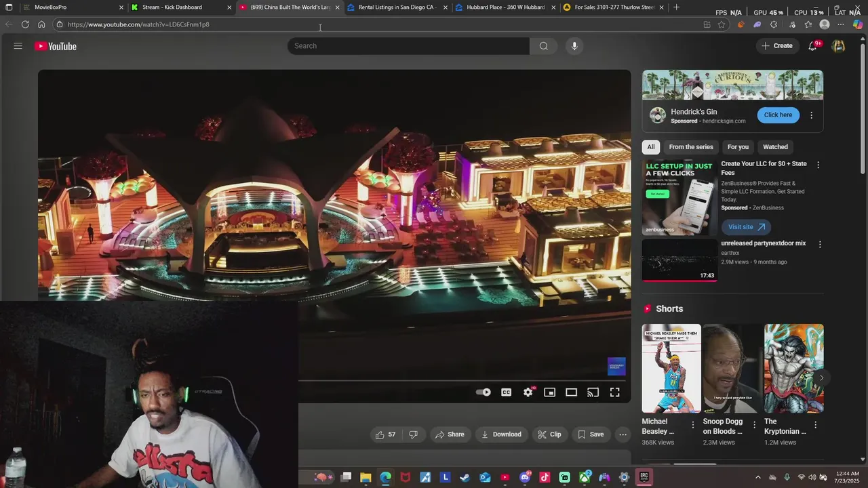Viewport: 868px width, 488px height.
Task: Cast video to a TV
Action: point(593,392)
